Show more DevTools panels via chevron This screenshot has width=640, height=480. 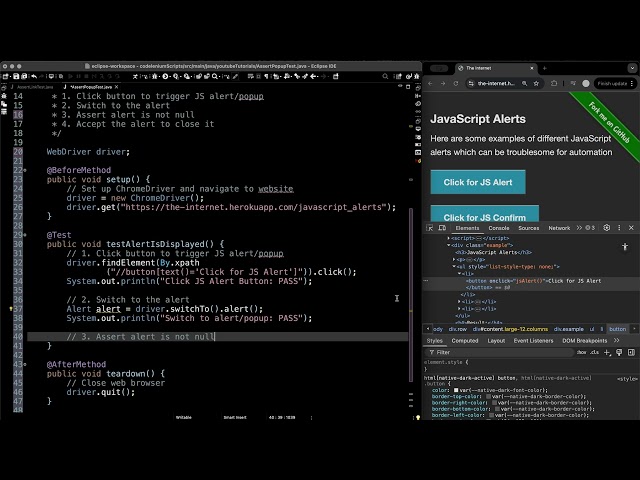579,228
